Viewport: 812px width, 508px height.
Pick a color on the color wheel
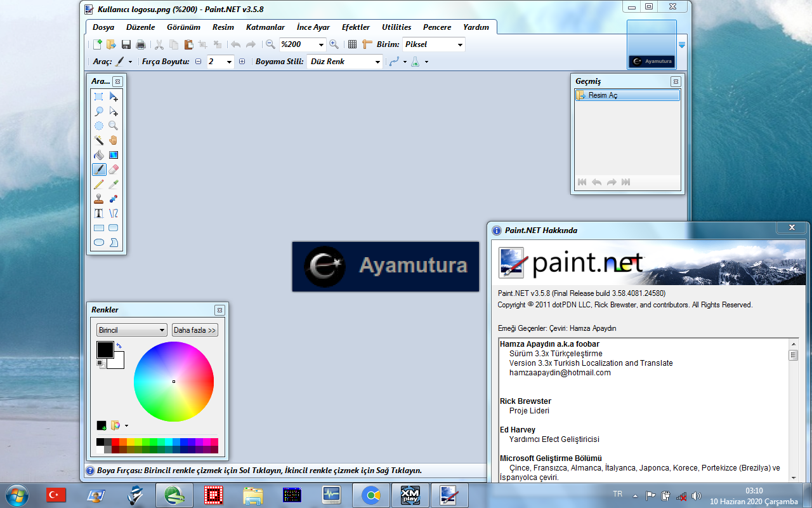point(174,382)
